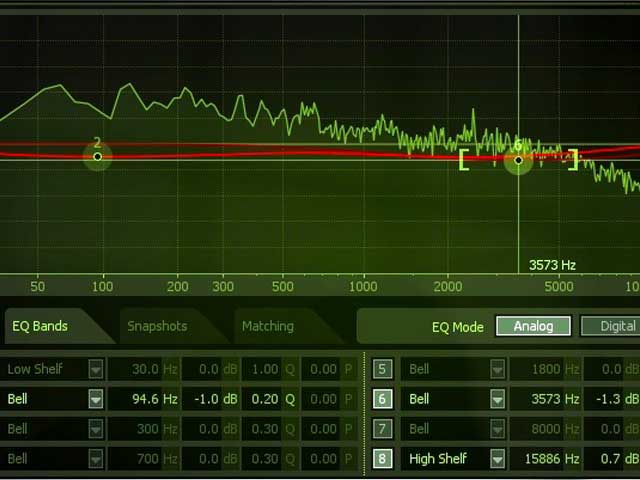Open filter type dropdown for band 7

point(498,429)
